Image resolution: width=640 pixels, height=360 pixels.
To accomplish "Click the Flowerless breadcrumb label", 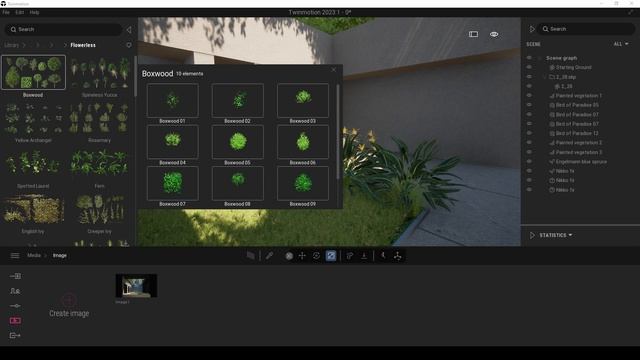I will (x=83, y=45).
